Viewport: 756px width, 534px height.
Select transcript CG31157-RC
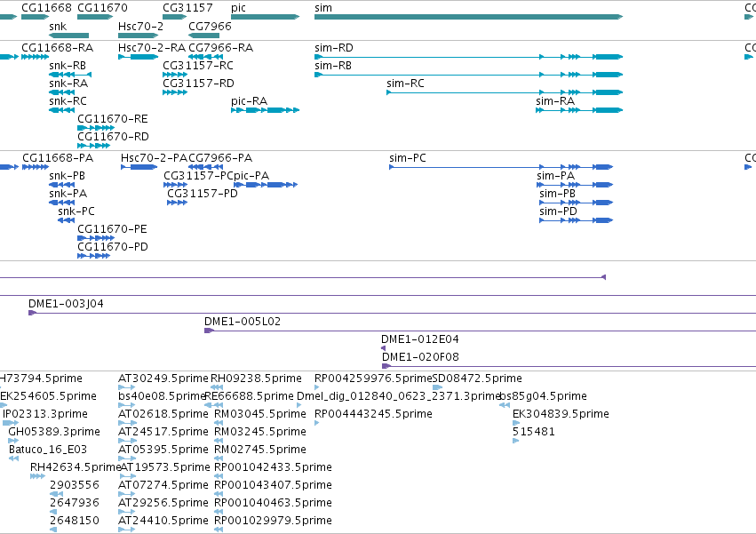(175, 75)
